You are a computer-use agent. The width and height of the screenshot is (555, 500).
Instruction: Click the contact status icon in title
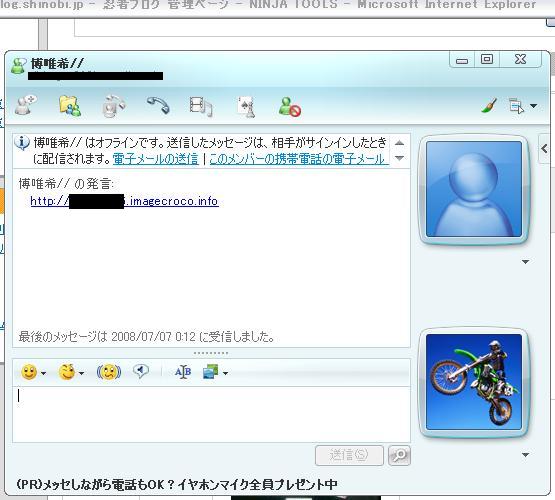[x=19, y=66]
